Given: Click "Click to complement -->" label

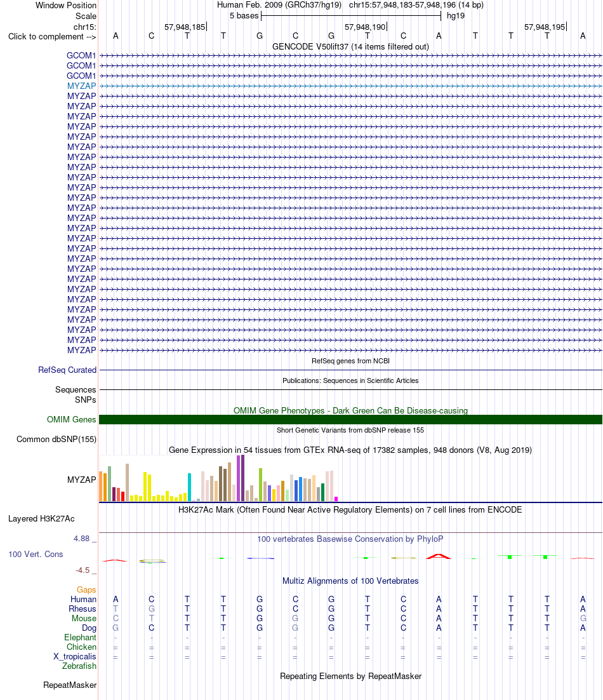Looking at the screenshot, I should pyautogui.click(x=52, y=37).
